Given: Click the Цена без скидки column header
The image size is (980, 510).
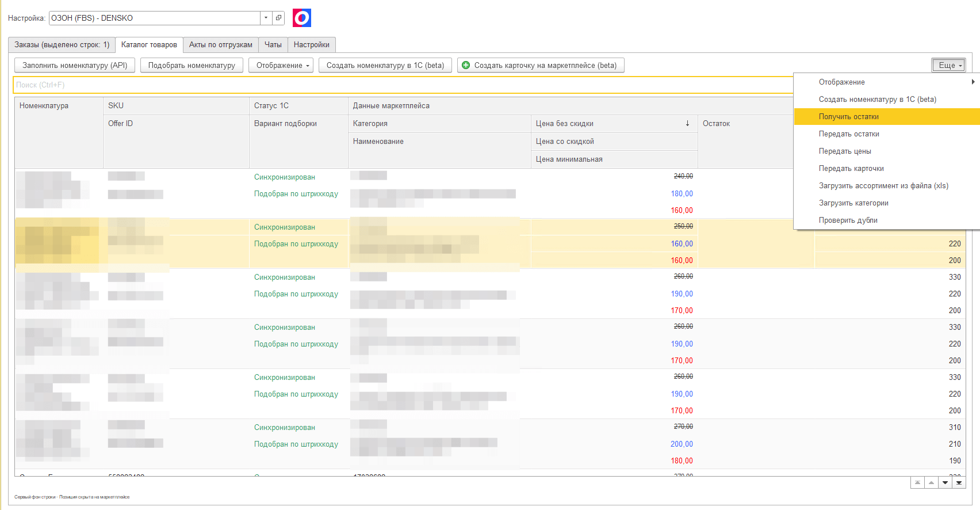Looking at the screenshot, I should coord(614,123).
